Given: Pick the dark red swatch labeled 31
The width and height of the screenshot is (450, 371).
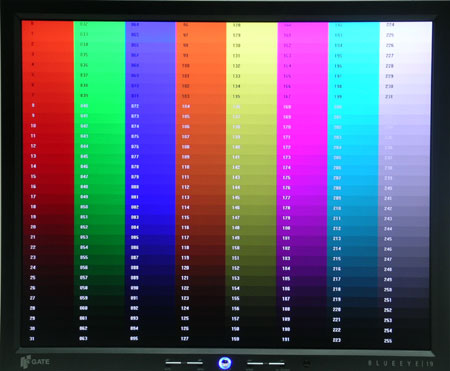Looking at the screenshot, I should coord(48,339).
